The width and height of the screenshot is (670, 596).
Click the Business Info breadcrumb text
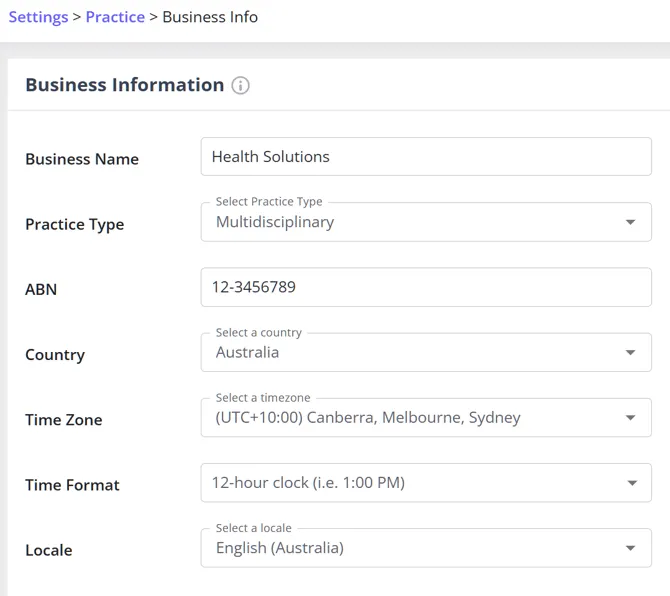210,17
